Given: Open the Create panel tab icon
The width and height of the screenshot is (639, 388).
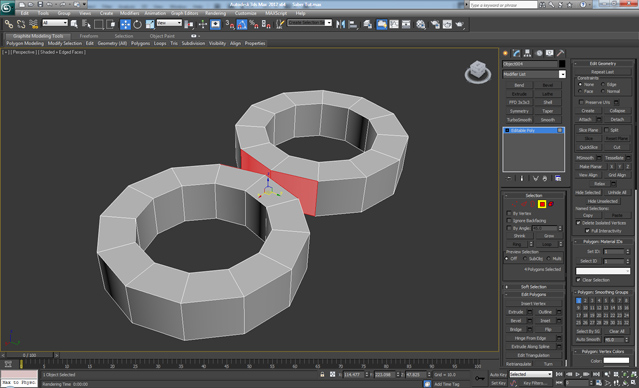Looking at the screenshot, I should tap(506, 53).
